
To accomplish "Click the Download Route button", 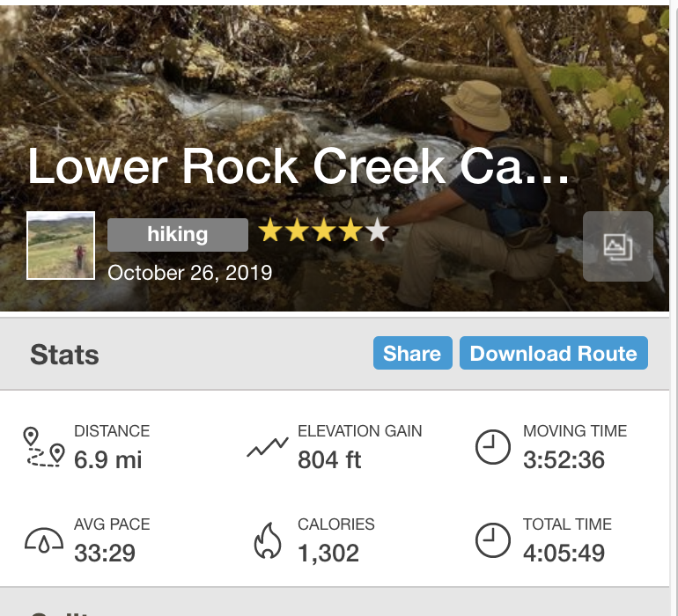I will (x=553, y=354).
